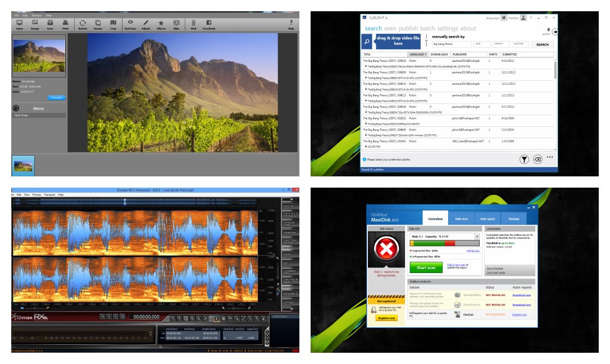This screenshot has width=610, height=364.
Task: Click the blue Metadata button in photo editor
Action: (56, 98)
